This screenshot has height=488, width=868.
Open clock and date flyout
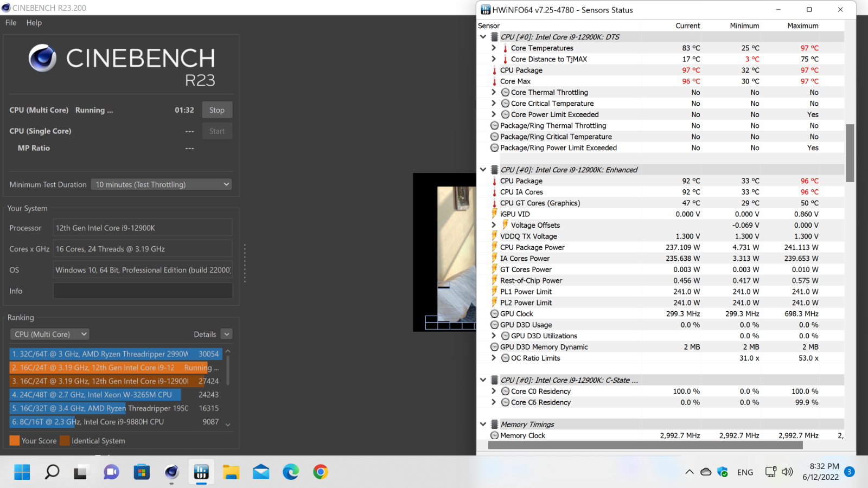[x=820, y=472]
